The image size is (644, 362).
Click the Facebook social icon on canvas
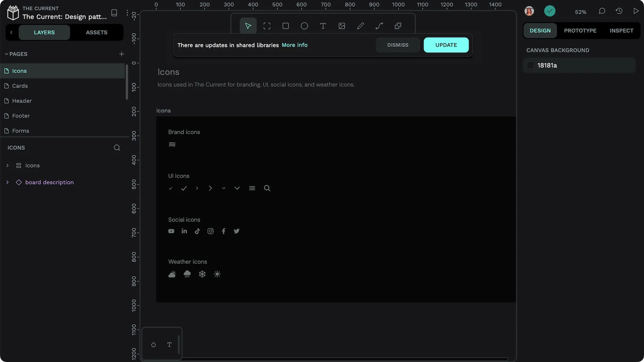point(224,231)
